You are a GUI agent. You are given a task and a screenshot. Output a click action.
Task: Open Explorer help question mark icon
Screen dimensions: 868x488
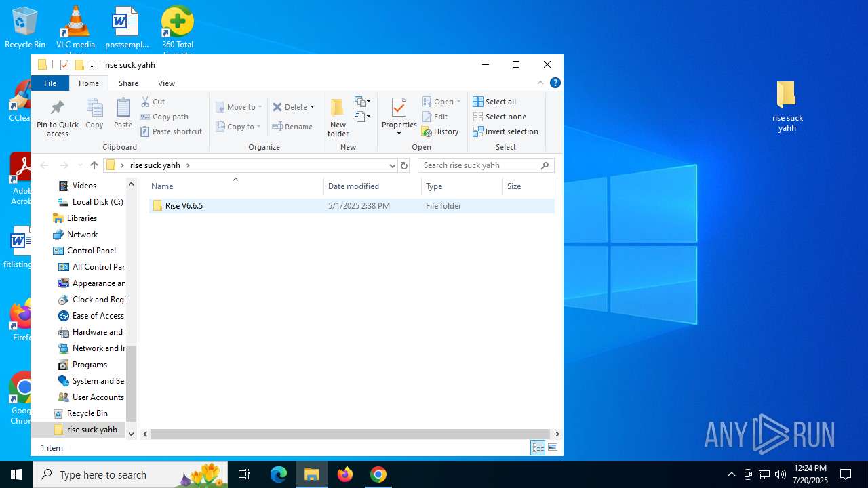pyautogui.click(x=555, y=83)
